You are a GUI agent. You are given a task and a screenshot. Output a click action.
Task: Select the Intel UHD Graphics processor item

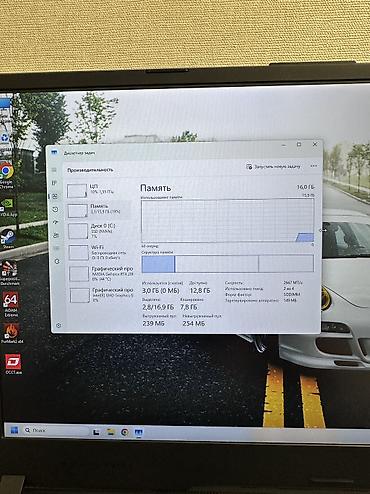102,295
